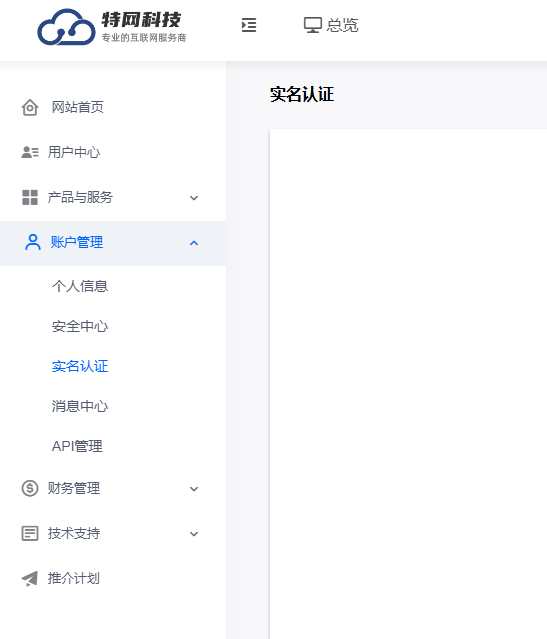Click the paper plane icon for 推介计划
The image size is (547, 639).
click(30, 578)
